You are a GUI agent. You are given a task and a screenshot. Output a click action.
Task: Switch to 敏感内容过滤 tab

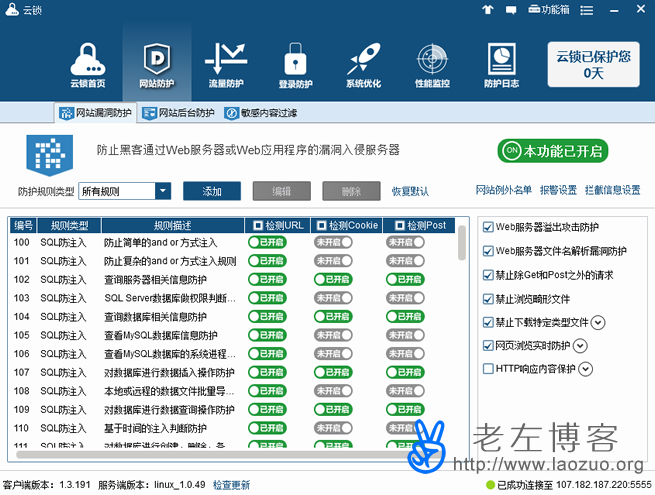(x=261, y=113)
